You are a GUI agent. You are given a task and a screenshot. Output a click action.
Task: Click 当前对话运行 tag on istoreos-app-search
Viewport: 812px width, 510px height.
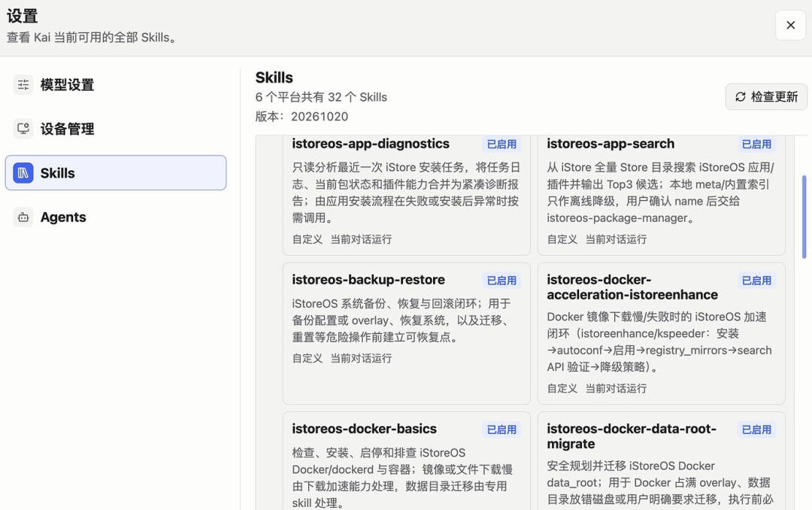[616, 239]
